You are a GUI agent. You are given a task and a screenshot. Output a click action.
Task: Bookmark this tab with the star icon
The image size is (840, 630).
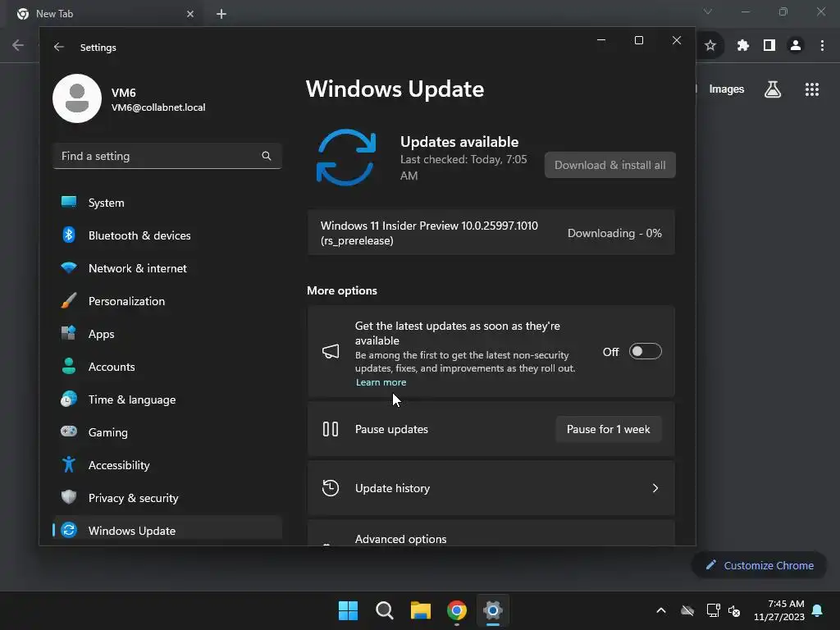tap(710, 46)
